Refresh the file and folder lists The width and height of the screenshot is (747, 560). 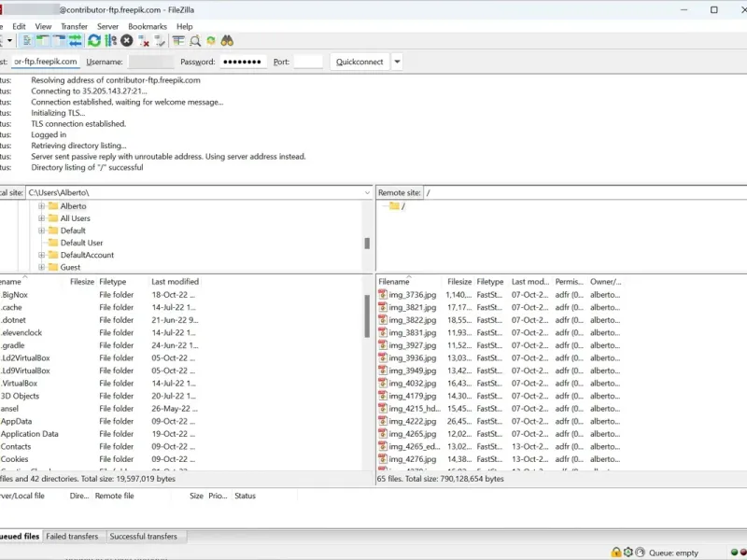point(94,41)
